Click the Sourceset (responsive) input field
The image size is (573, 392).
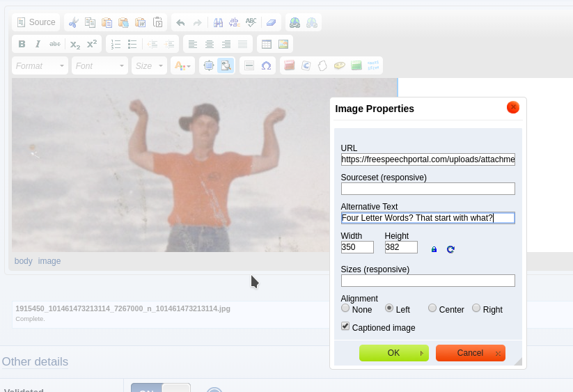tap(427, 189)
